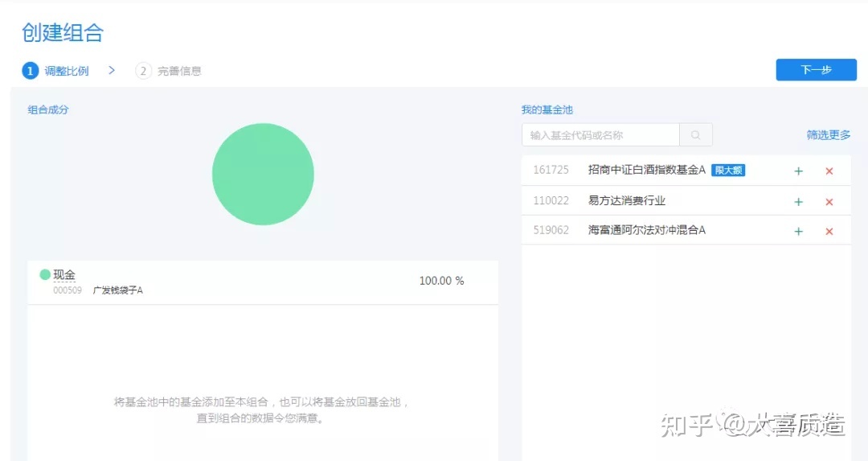The height and width of the screenshot is (461, 868).
Task: Click the search magnifier icon
Action: (695, 135)
